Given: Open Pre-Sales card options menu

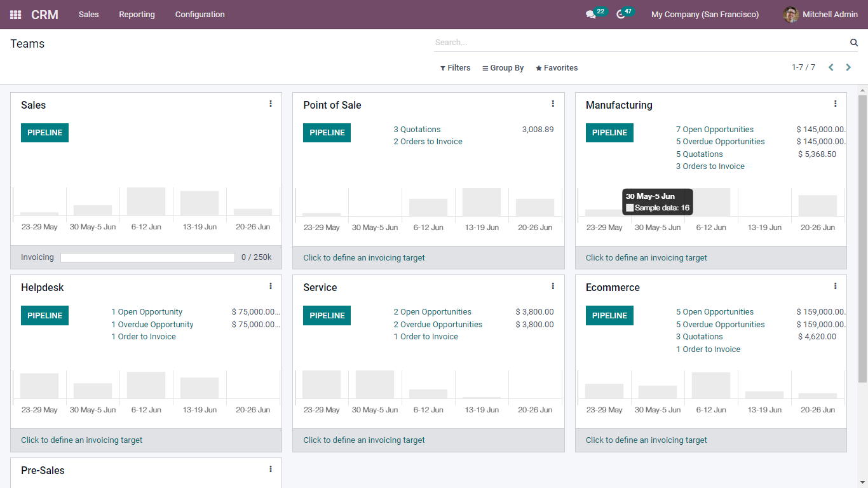Looking at the screenshot, I should (x=271, y=469).
